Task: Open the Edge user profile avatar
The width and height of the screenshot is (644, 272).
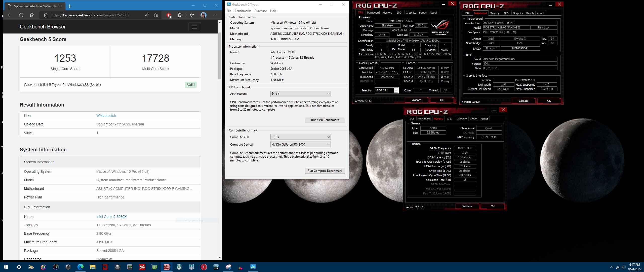Action: 204,15
